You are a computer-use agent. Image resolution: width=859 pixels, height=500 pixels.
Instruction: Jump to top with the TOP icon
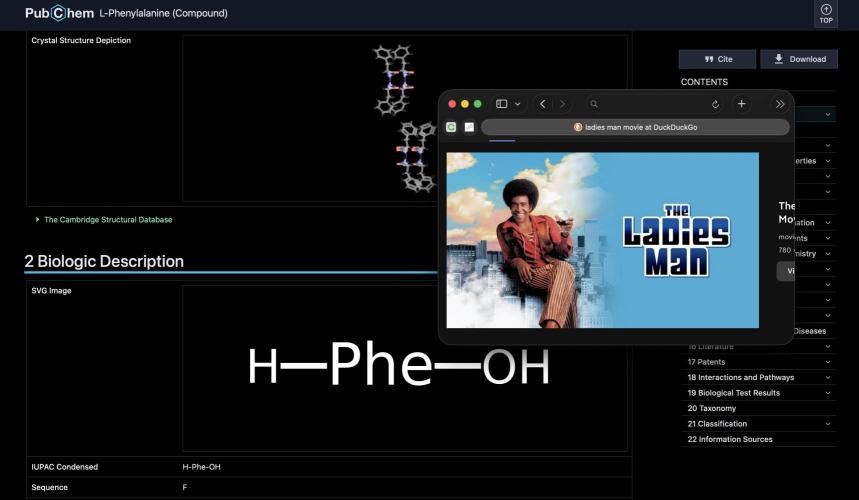[x=825, y=13]
